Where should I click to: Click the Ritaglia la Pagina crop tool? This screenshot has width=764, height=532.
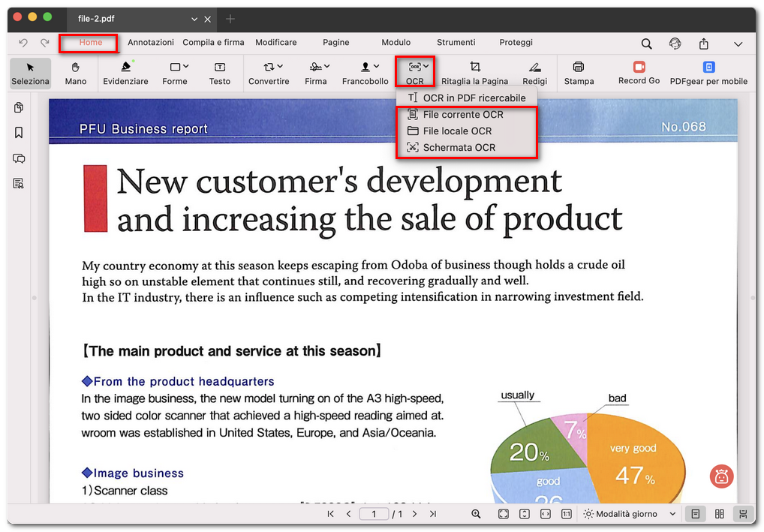point(474,73)
